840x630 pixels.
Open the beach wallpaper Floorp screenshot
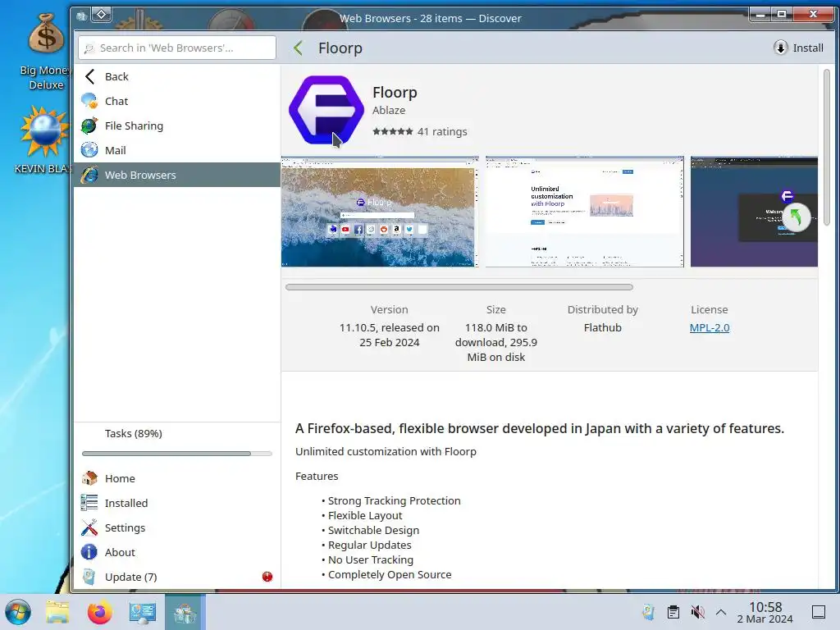[x=380, y=212]
